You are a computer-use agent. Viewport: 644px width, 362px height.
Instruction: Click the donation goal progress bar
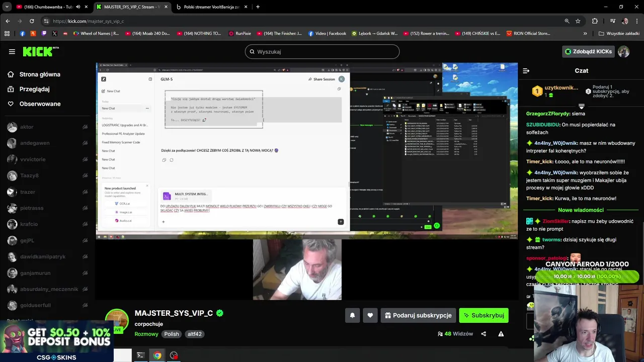pyautogui.click(x=587, y=277)
